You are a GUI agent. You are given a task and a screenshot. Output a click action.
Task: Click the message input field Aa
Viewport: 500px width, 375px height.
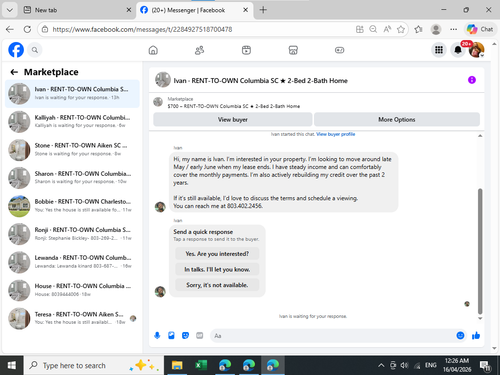[333, 336]
